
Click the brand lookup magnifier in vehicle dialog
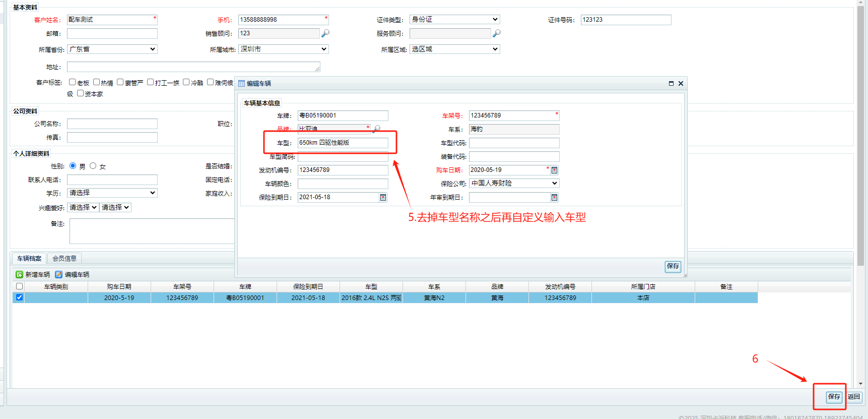point(377,129)
